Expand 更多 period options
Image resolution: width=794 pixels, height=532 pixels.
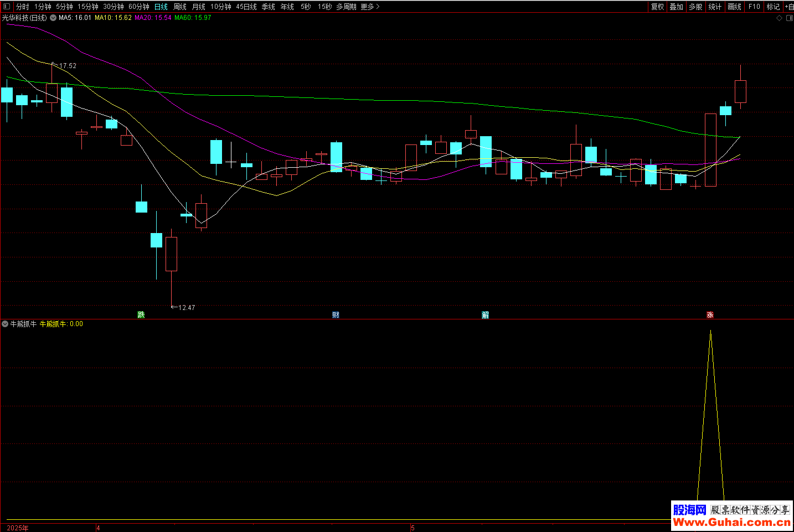click(x=370, y=7)
